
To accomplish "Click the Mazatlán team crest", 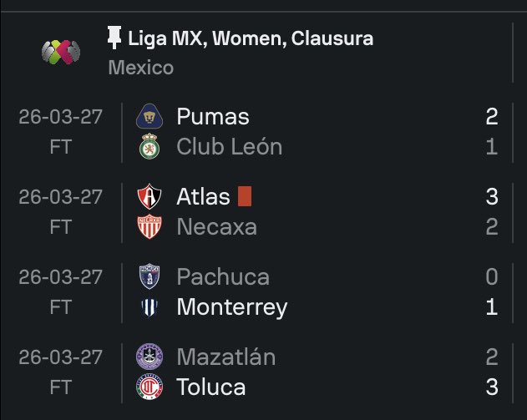I will 149,357.
